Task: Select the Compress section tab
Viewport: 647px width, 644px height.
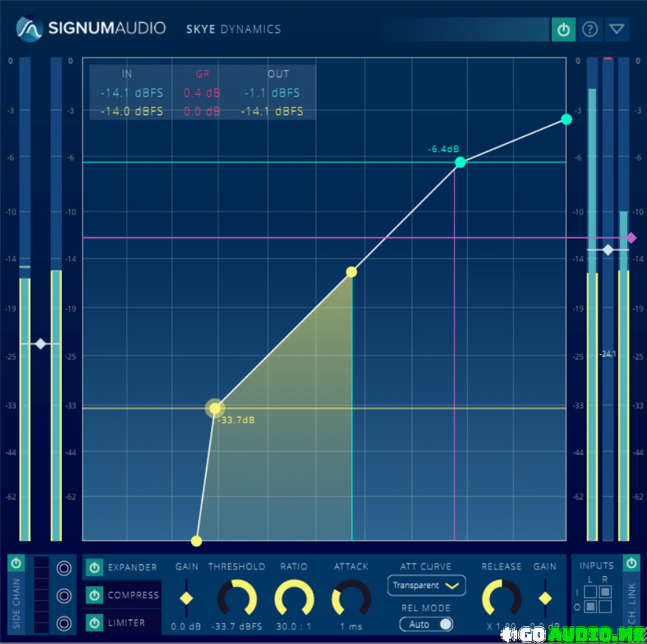Action: click(134, 595)
